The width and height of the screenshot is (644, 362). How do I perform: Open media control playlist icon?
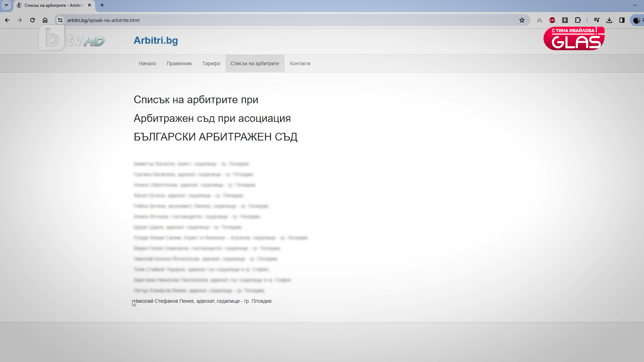point(596,20)
